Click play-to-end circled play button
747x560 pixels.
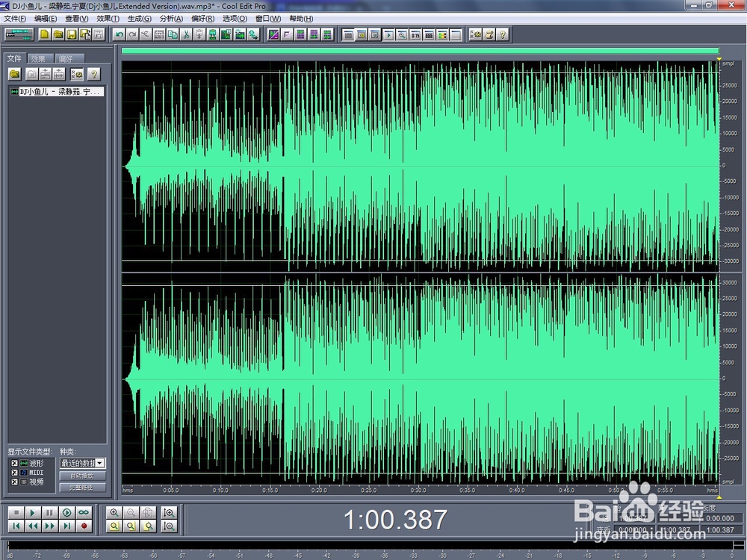(x=66, y=512)
